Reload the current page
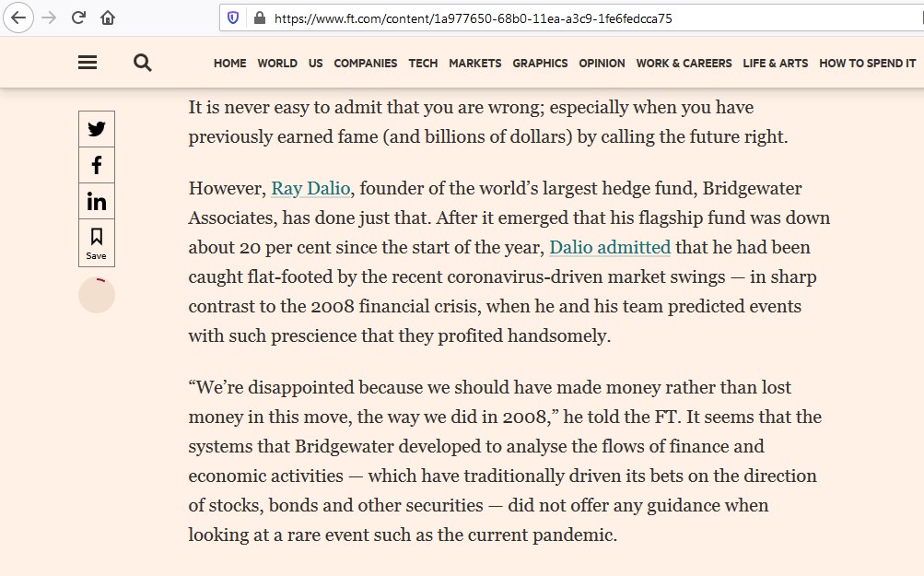The image size is (924, 576). (x=78, y=18)
